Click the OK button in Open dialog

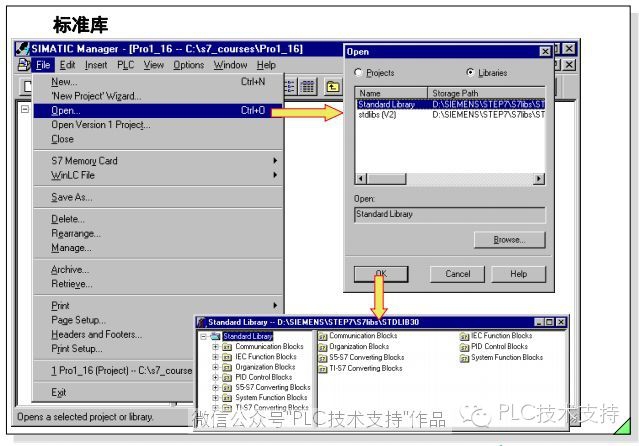381,274
